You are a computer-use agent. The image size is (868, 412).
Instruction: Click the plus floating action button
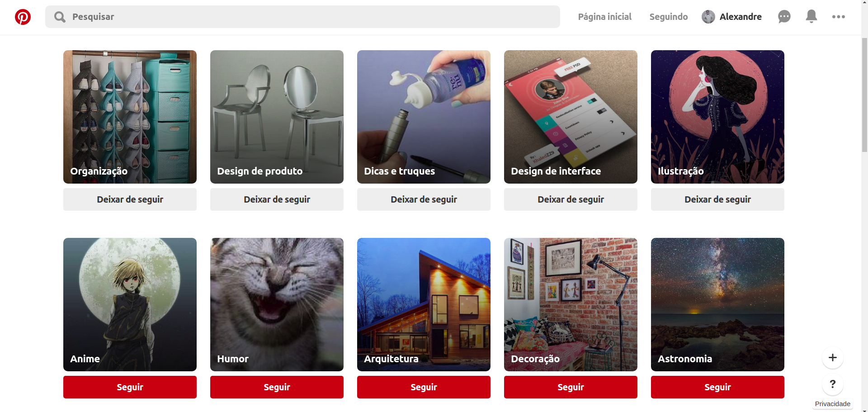coord(833,358)
